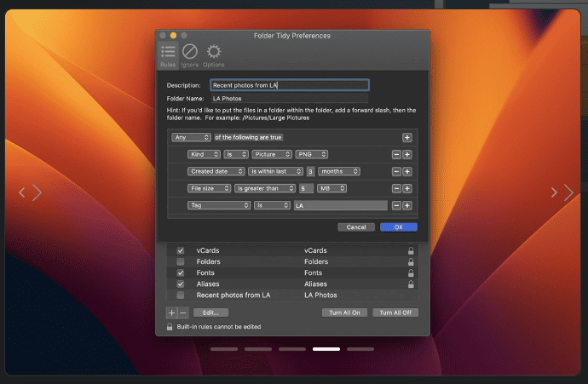The image size is (588, 384).
Task: Click the lock icon on the Fonts row
Action: [411, 272]
